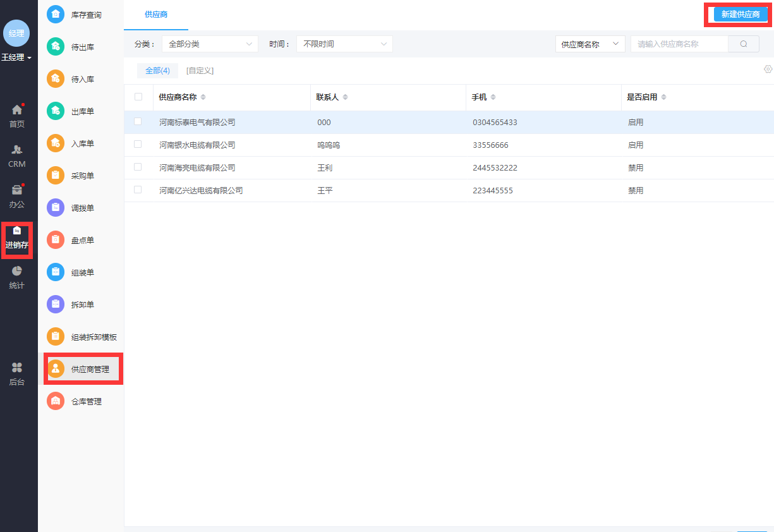
Task: Click the search magnifier button
Action: pyautogui.click(x=744, y=44)
